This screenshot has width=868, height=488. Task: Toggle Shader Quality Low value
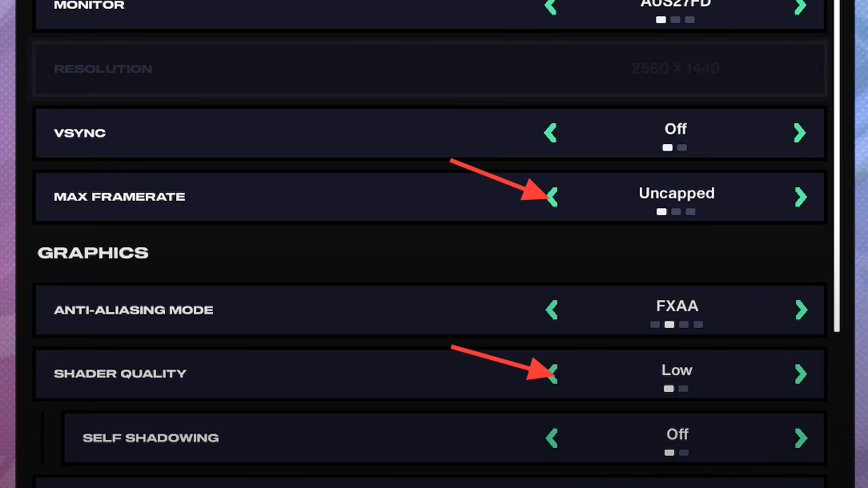677,370
